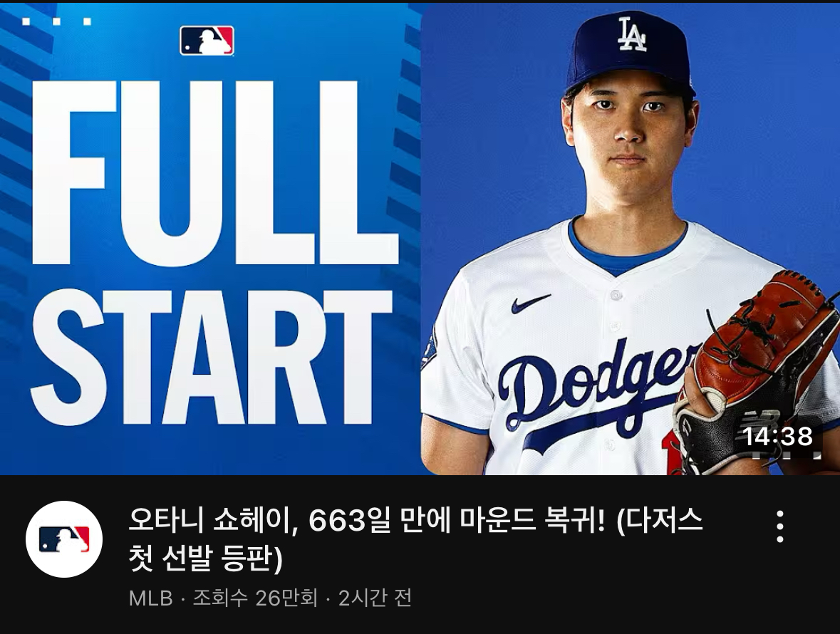Click the large FULL text in thumbnail
840x634 pixels.
pyautogui.click(x=214, y=173)
